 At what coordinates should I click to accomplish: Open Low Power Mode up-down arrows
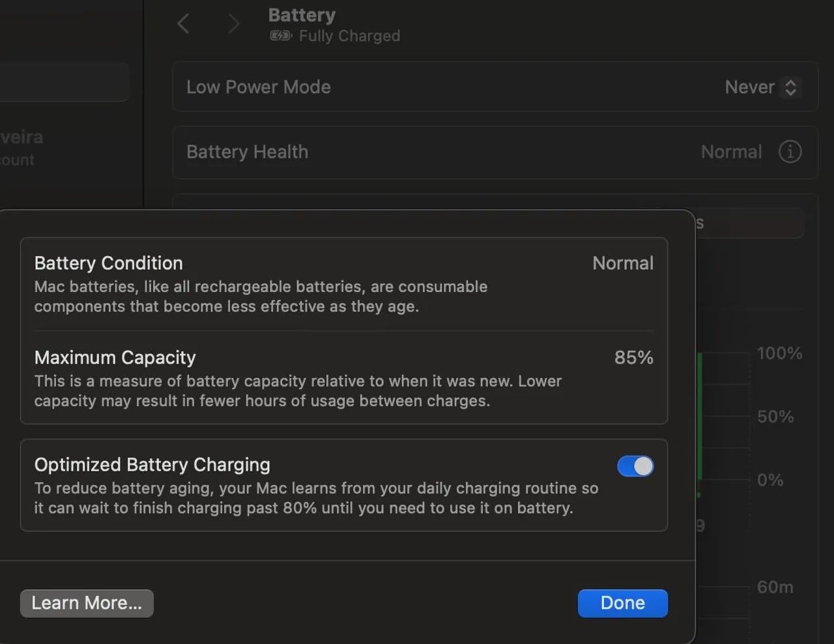[x=790, y=87]
